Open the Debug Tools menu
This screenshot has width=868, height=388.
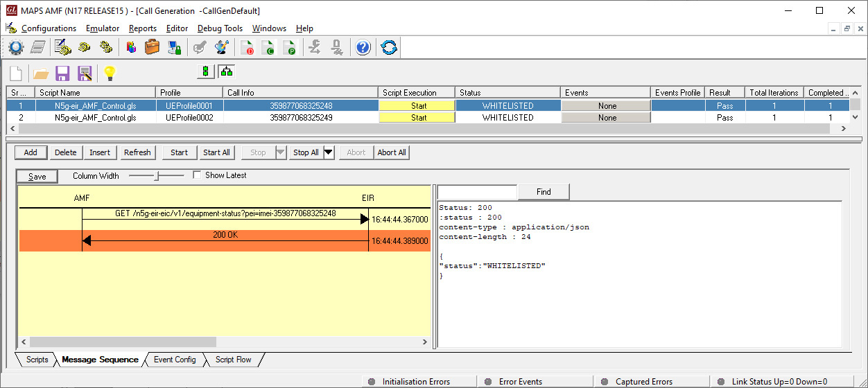coord(220,28)
